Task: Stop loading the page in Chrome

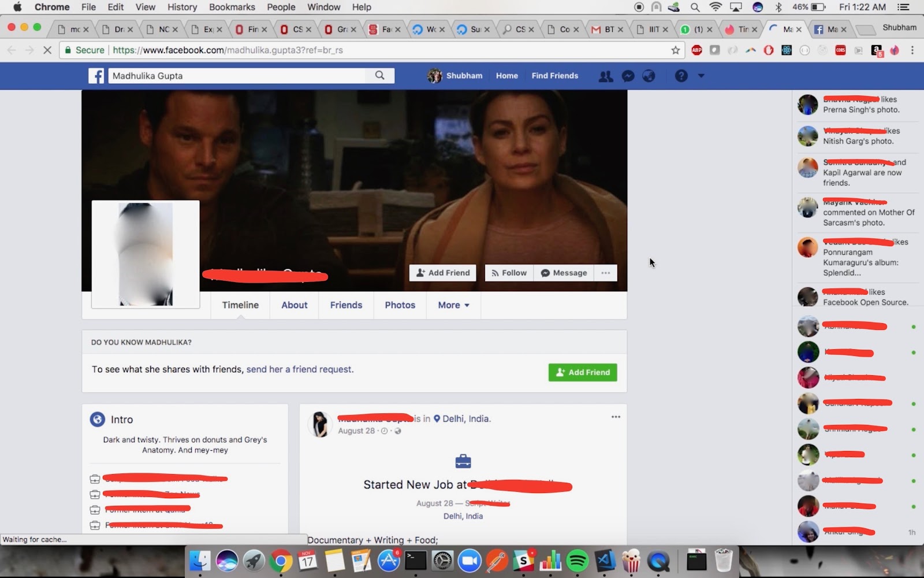Action: tap(47, 50)
